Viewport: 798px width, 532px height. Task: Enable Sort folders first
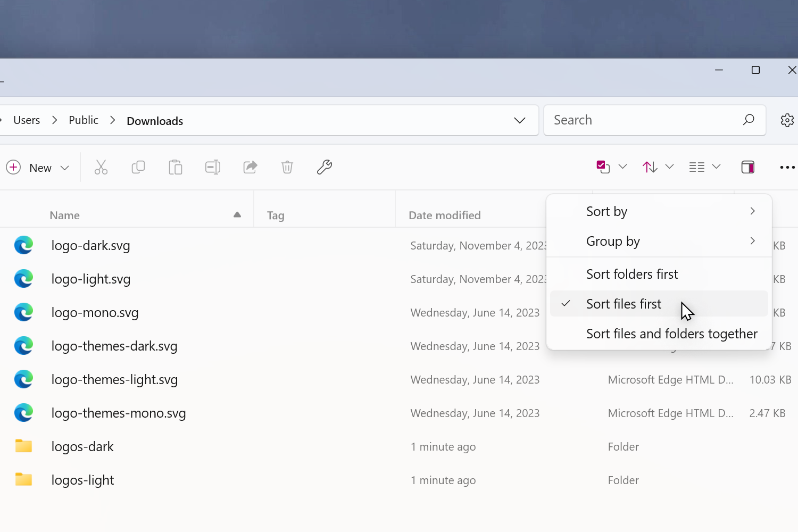pyautogui.click(x=632, y=274)
